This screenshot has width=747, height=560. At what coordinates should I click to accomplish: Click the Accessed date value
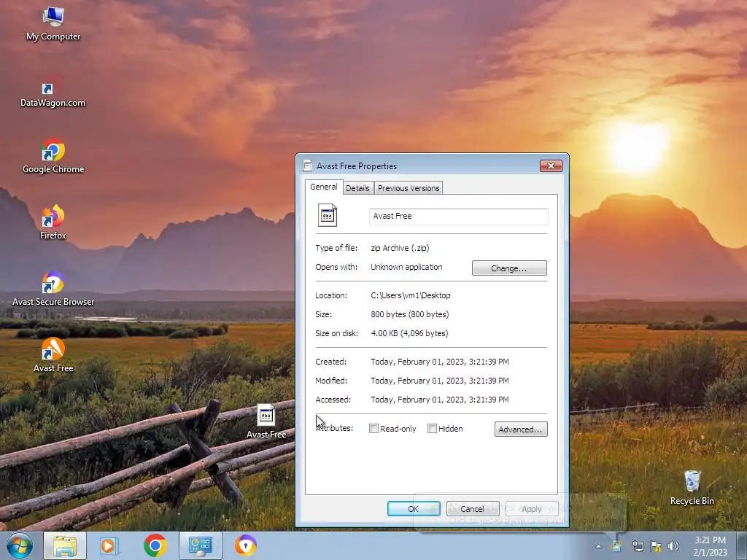pos(440,400)
